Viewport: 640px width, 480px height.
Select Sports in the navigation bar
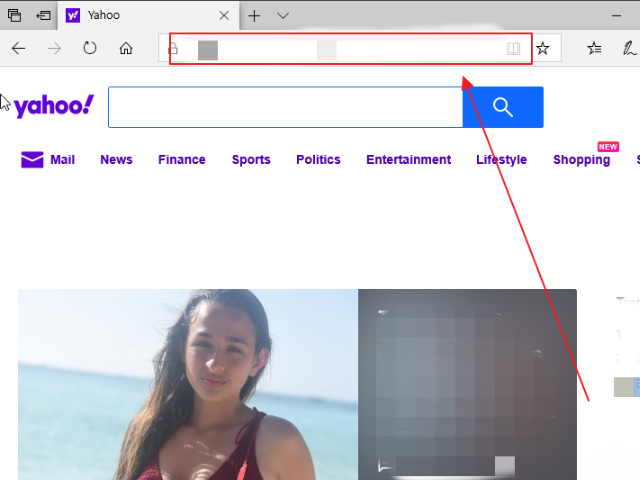pyautogui.click(x=251, y=159)
